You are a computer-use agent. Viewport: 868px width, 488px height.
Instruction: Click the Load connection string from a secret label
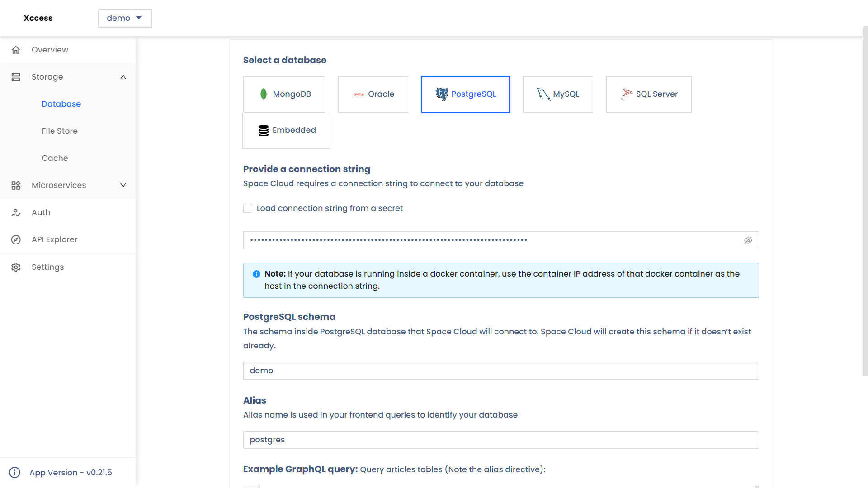pyautogui.click(x=330, y=208)
